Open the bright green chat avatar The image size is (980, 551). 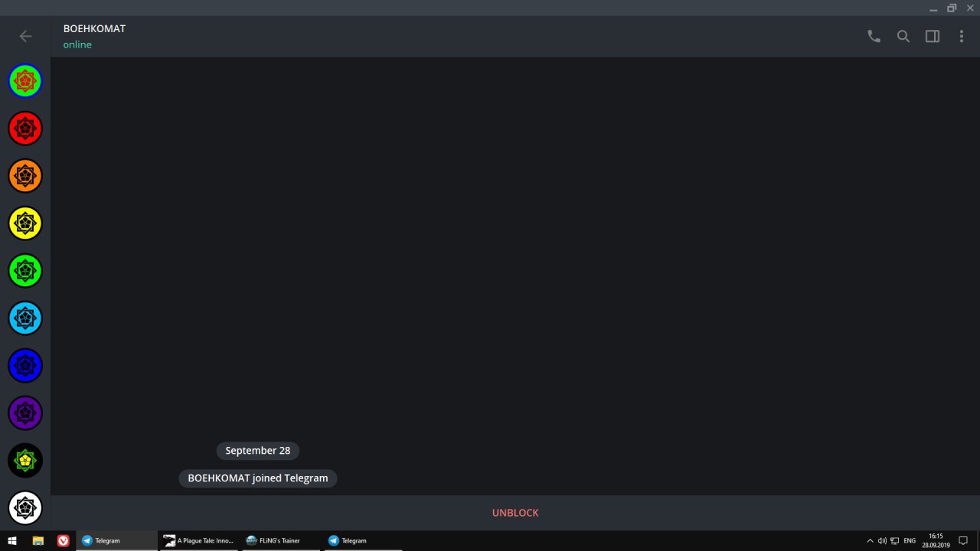click(x=25, y=270)
